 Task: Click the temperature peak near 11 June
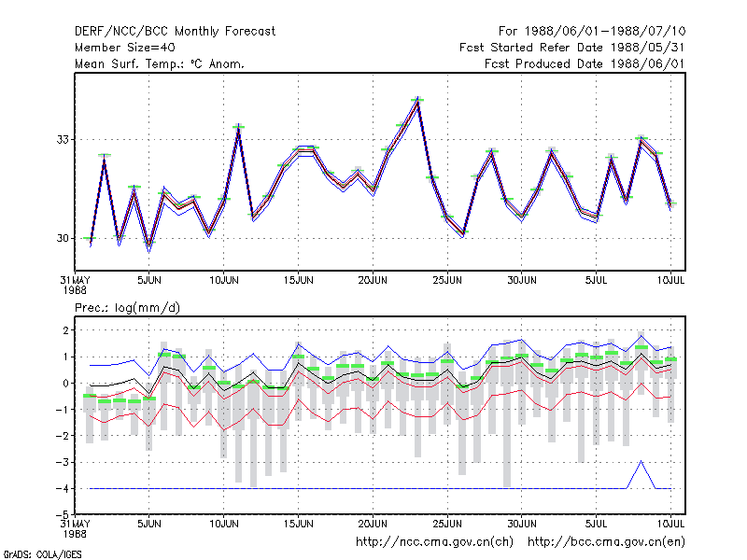(239, 127)
